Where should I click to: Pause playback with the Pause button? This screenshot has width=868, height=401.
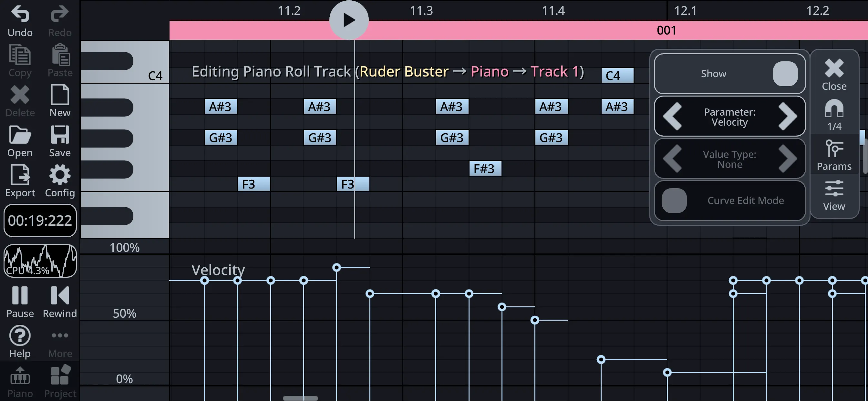coord(20,296)
